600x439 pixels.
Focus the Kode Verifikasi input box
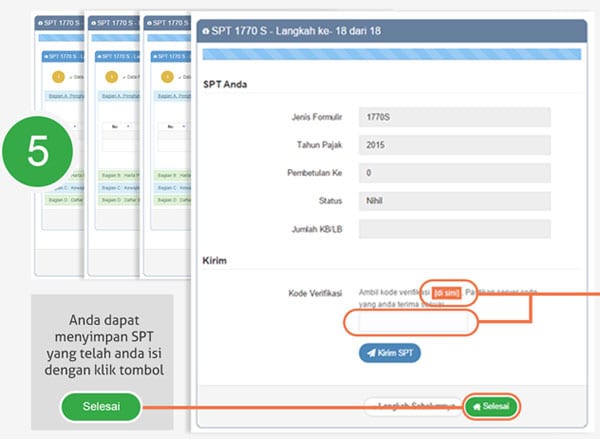[406, 322]
